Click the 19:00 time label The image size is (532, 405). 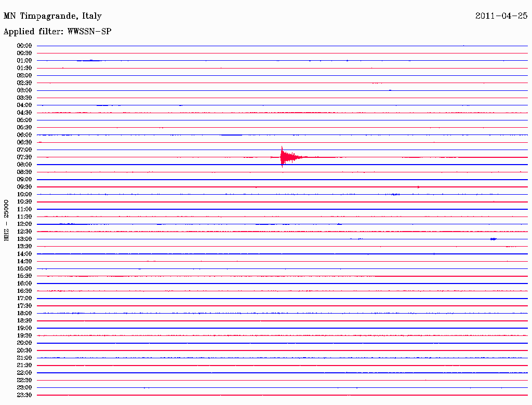[24, 328]
